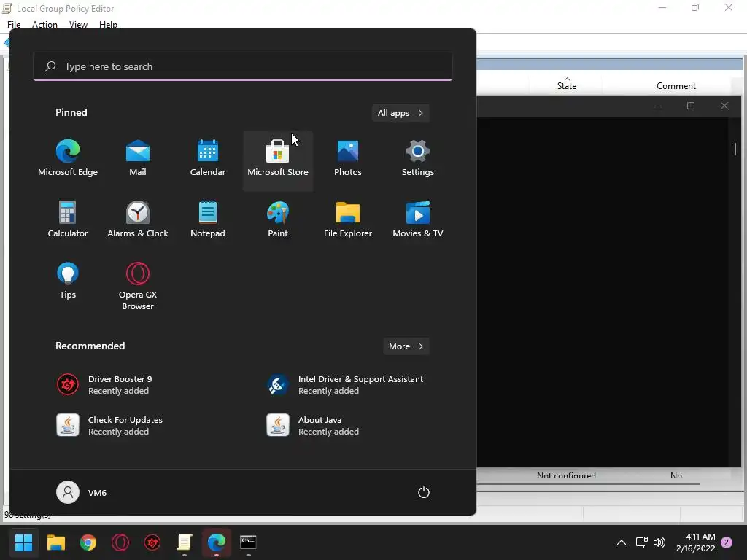The image size is (747, 560).
Task: Open clock showing 4:11 AM
Action: (x=695, y=542)
